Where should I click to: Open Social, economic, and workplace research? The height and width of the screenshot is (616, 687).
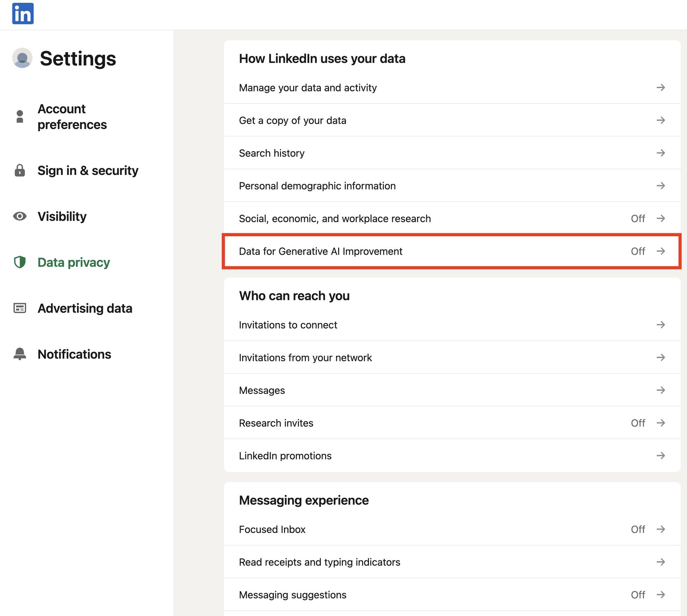tap(334, 219)
